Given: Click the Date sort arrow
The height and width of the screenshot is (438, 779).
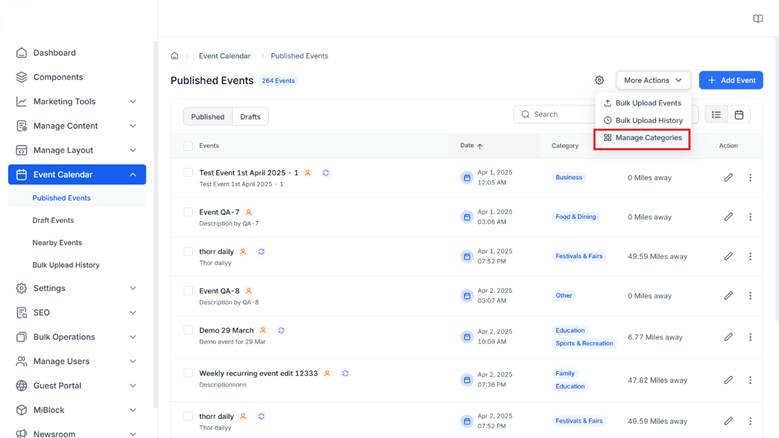Looking at the screenshot, I should [x=480, y=146].
